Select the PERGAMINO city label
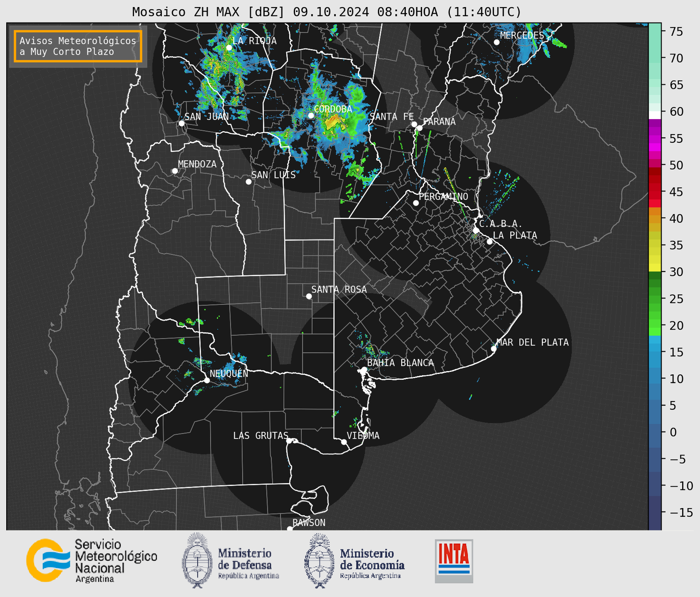This screenshot has height=597, width=700. (444, 197)
